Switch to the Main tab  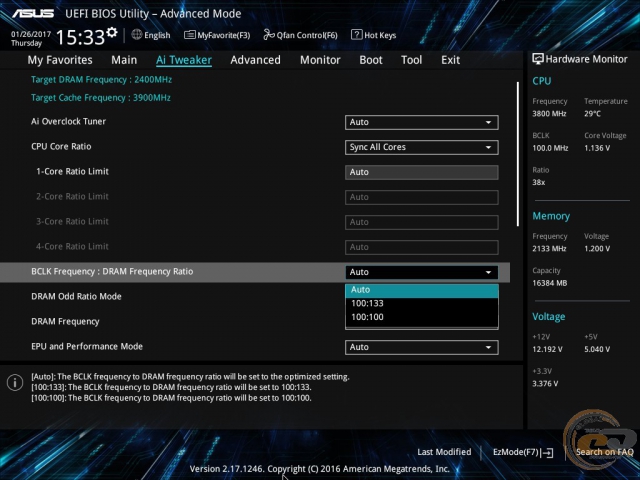tap(124, 60)
